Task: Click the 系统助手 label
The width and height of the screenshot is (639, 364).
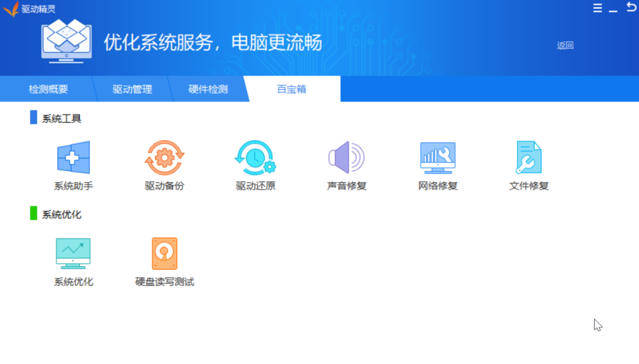Action: (x=73, y=186)
